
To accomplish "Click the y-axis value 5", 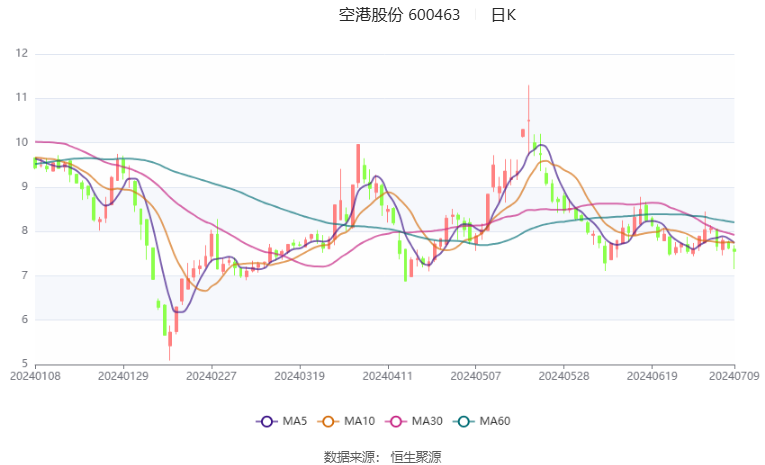I will click(x=24, y=364).
